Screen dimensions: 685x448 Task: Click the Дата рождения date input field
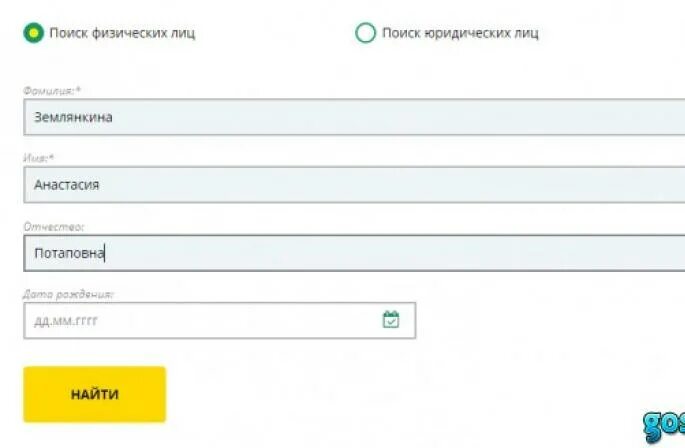pyautogui.click(x=220, y=320)
